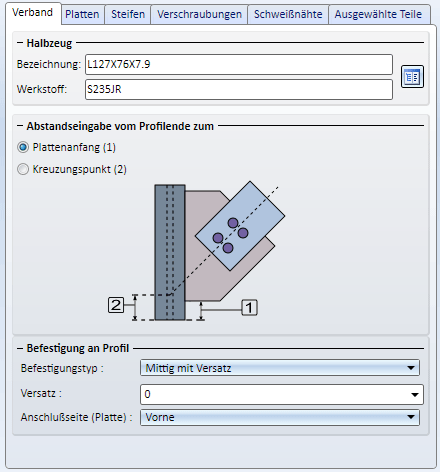This screenshot has height=472, width=440.
Task: Click the Bezeichnung: label
Action: coord(49,64)
